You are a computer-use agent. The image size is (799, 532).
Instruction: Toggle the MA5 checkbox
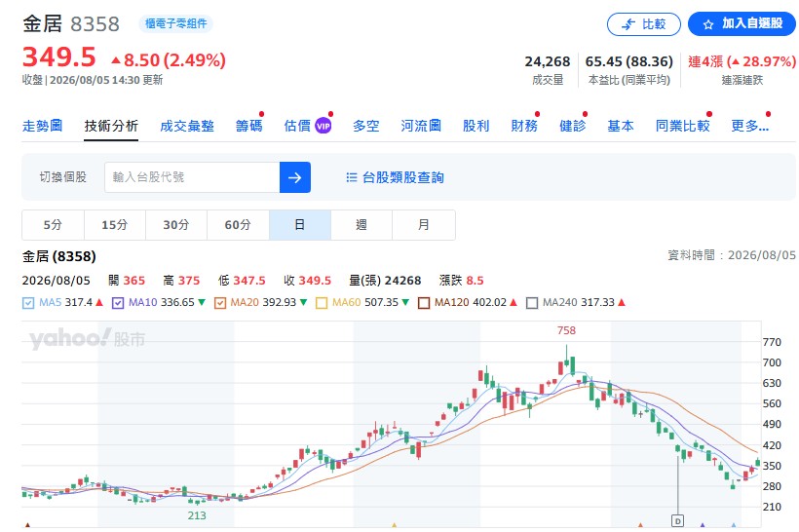(28, 303)
